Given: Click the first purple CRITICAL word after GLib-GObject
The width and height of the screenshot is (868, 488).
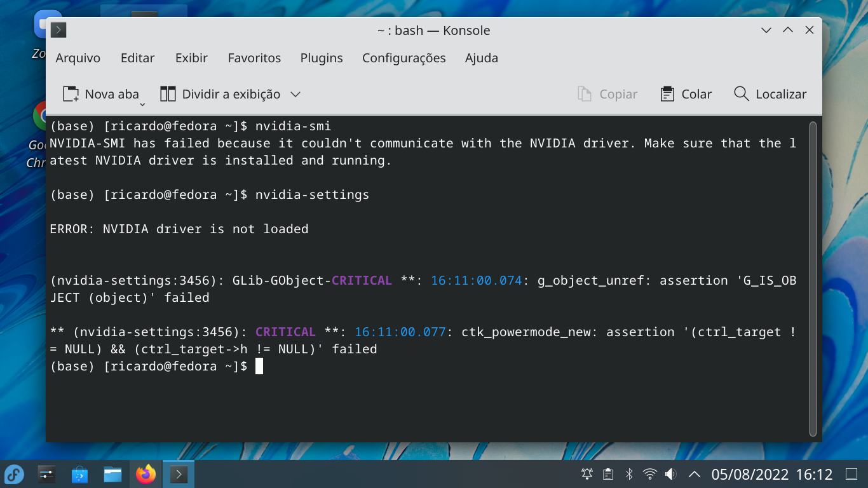Looking at the screenshot, I should (362, 280).
